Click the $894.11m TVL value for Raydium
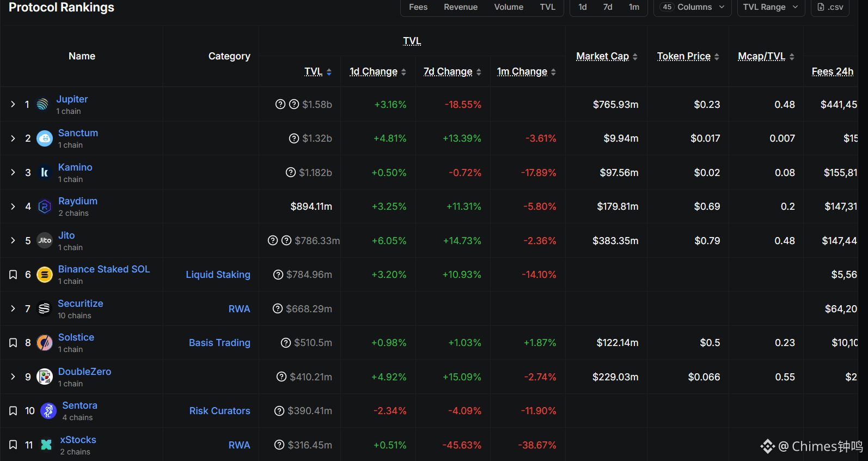This screenshot has height=461, width=868. tap(311, 207)
